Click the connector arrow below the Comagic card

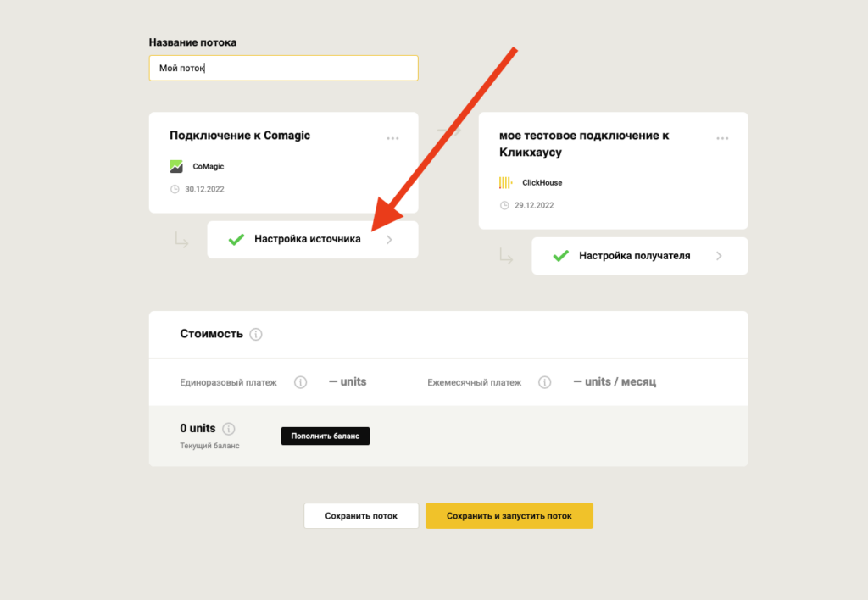tap(181, 240)
